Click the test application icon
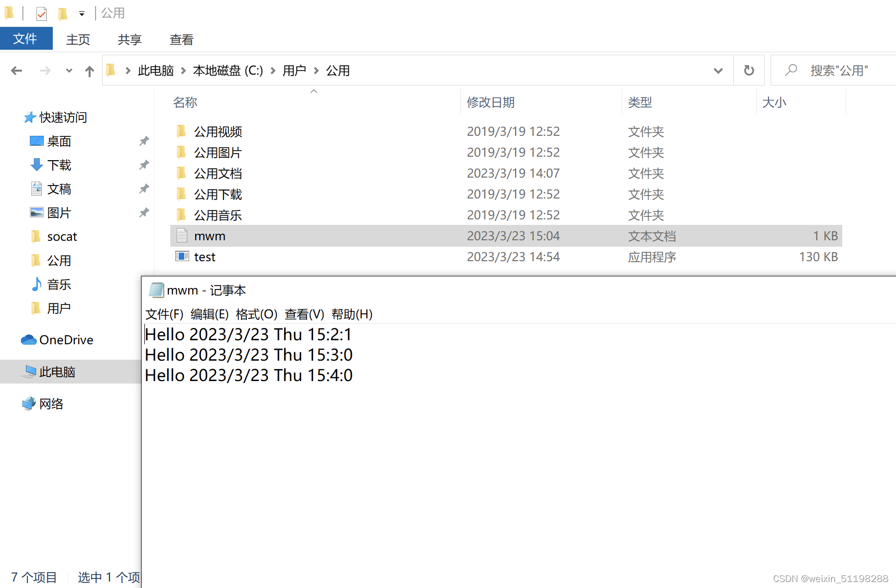 pyautogui.click(x=182, y=257)
